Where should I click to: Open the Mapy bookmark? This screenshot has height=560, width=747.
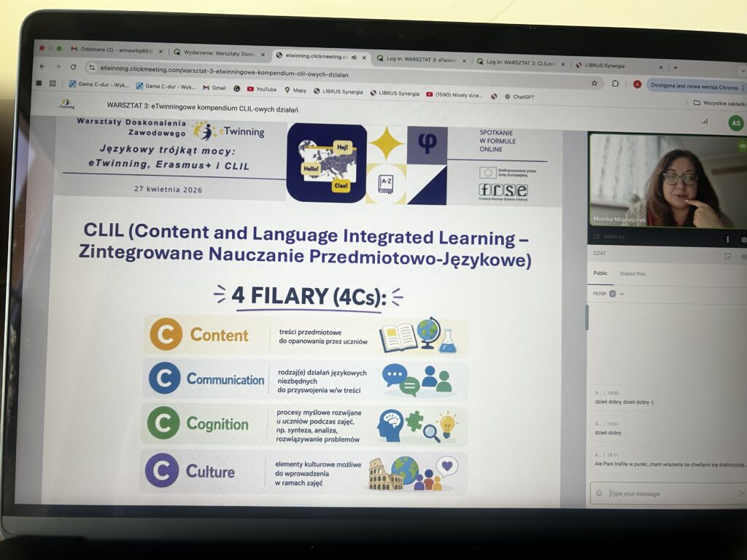pos(295,90)
